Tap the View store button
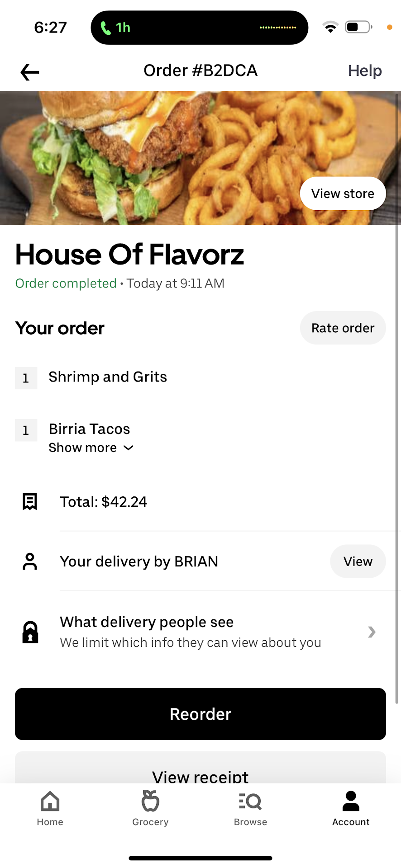The height and width of the screenshot is (868, 401). [x=343, y=193]
